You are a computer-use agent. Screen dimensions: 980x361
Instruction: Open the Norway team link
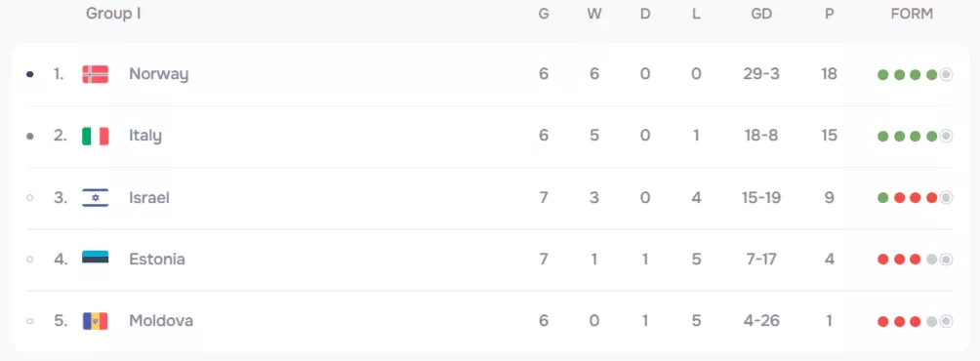(158, 74)
